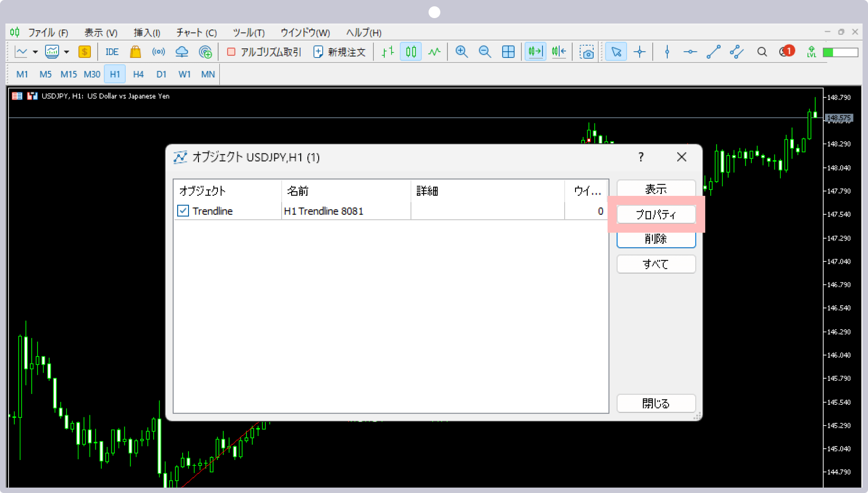Click the 閉じる button
The height and width of the screenshot is (493, 868).
pyautogui.click(x=656, y=403)
